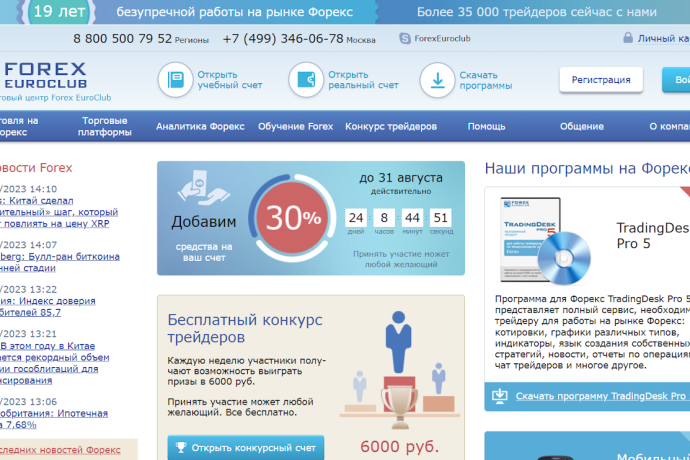Open the latest Forex news archive link
This screenshot has width=690, height=460.
[60, 450]
